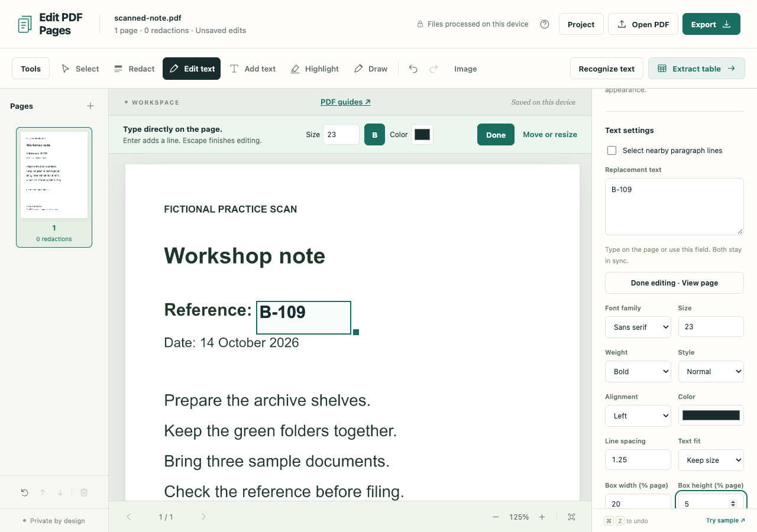Go to the next page arrow
757x532 pixels.
(x=203, y=517)
